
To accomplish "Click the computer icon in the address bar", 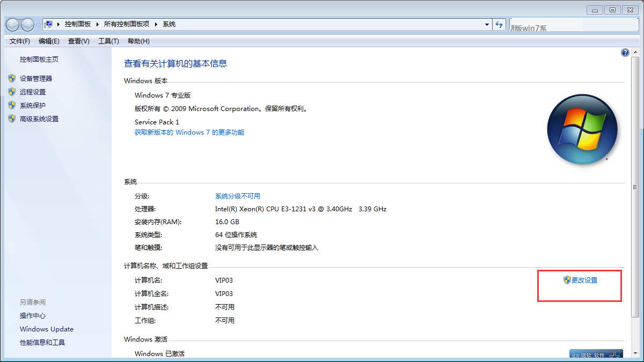I will [49, 24].
